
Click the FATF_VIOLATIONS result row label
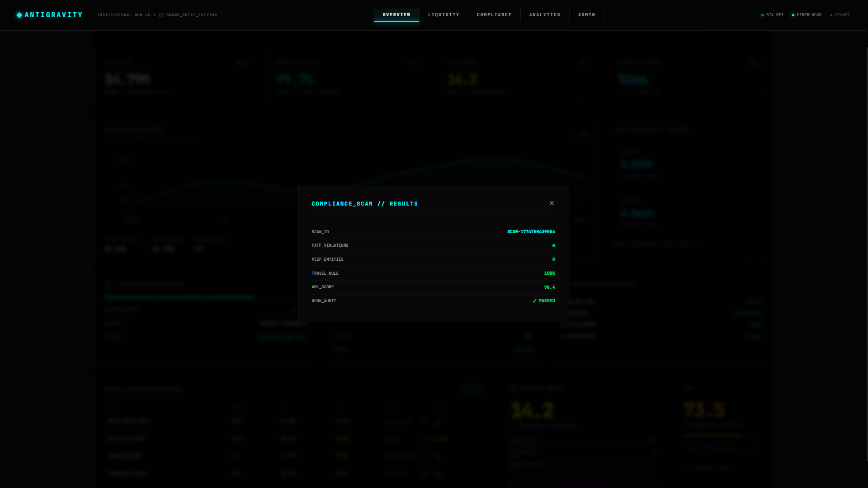click(x=330, y=245)
